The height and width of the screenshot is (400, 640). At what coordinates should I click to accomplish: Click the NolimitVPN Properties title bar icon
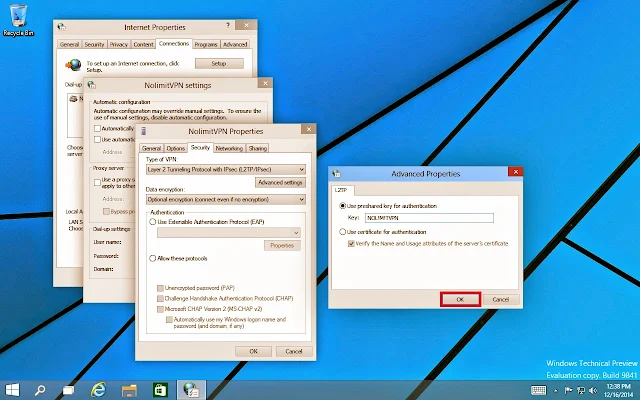coord(143,131)
